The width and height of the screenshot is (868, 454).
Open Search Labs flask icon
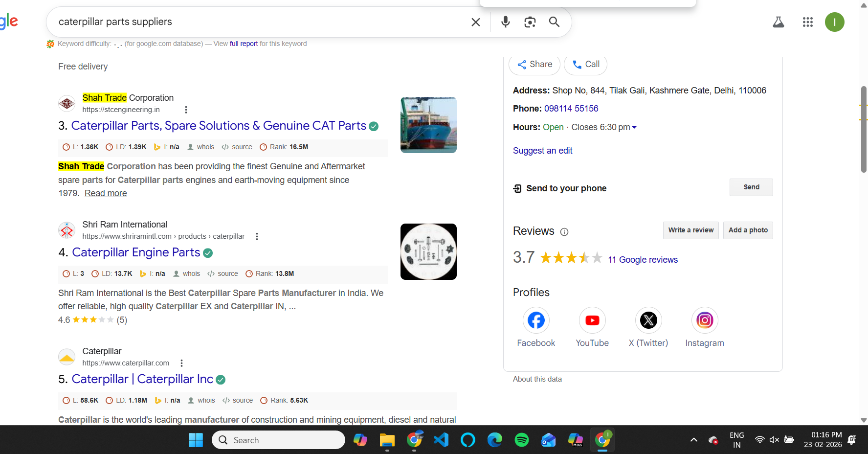point(778,22)
